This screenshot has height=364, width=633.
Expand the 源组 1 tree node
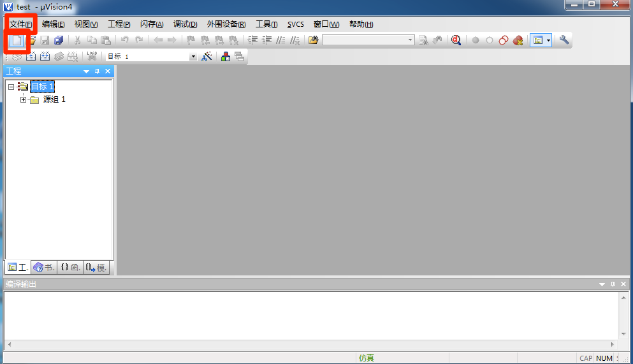click(x=24, y=99)
